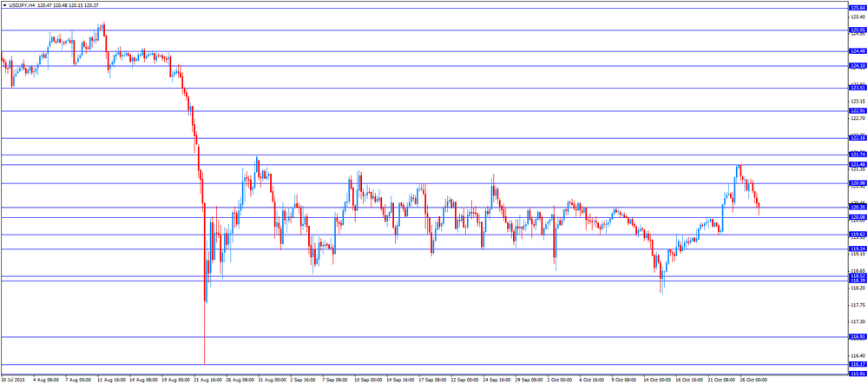
Task: Click the 117.30 tick on price axis
Action: point(858,322)
